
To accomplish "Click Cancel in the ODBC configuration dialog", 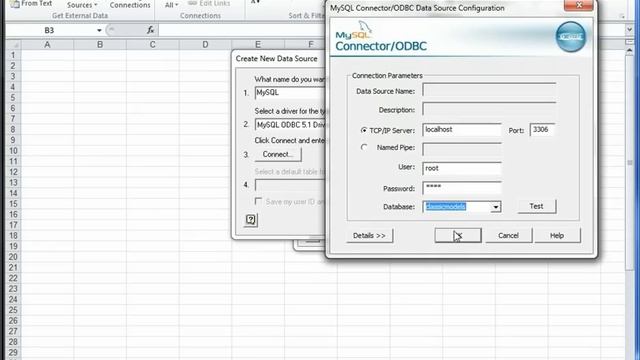I will coord(508,236).
